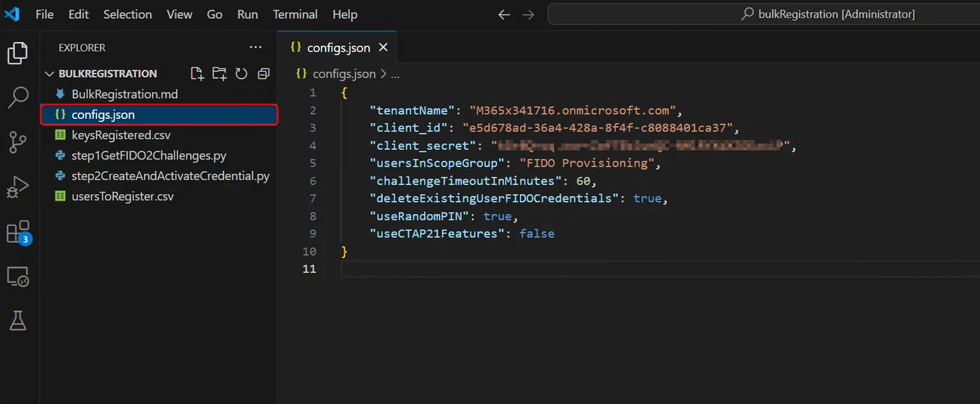Refresh the Explorer file tree
The height and width of the screenshot is (404, 980).
click(x=241, y=74)
